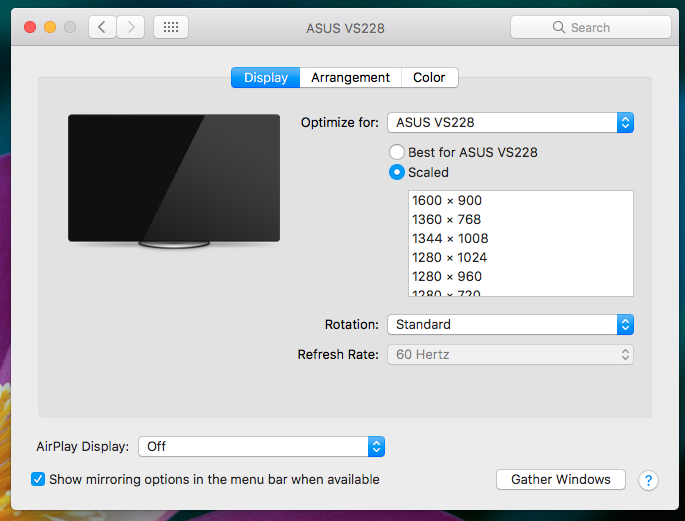Toggle Show mirroring options checkbox
685x521 pixels.
coord(38,479)
